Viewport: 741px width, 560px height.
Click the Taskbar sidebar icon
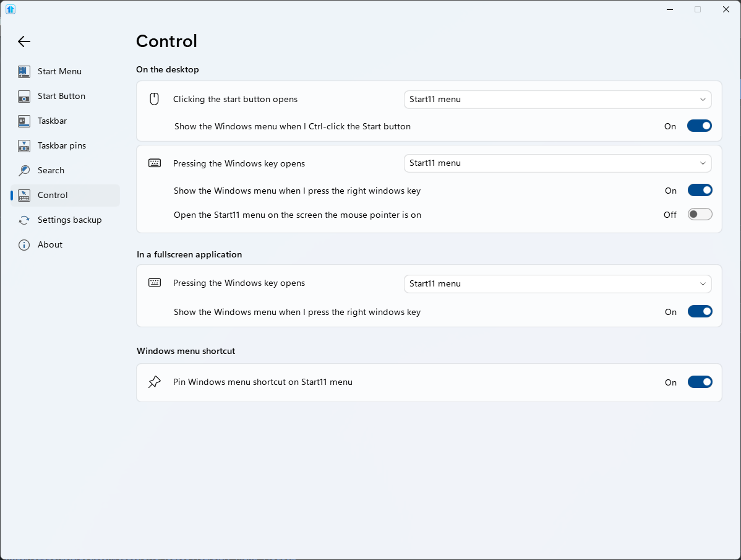point(24,121)
